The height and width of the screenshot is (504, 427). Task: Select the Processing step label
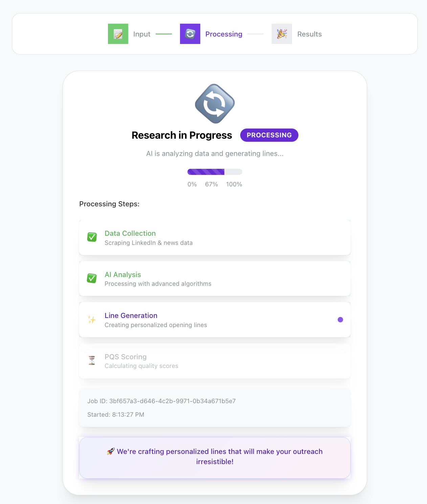tap(224, 34)
